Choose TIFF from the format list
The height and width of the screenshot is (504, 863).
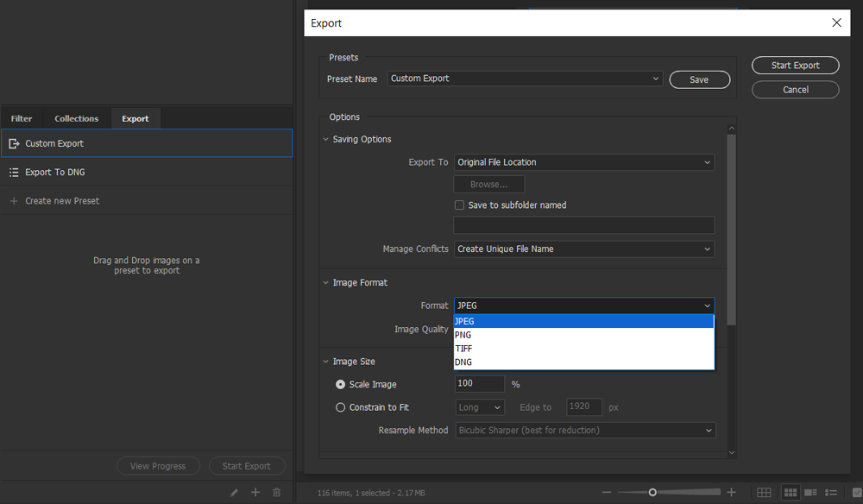[x=464, y=349]
